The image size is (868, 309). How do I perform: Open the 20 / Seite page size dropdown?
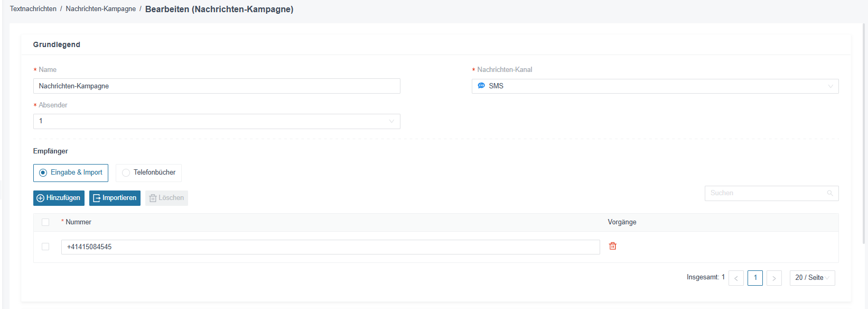pyautogui.click(x=813, y=278)
